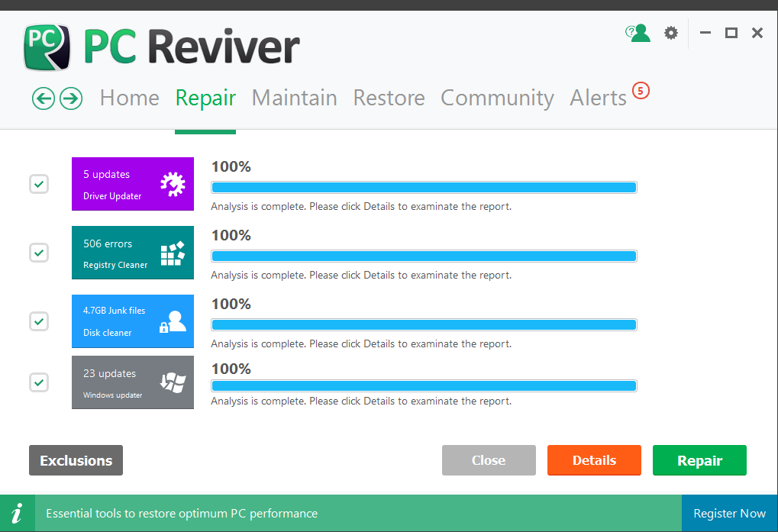Select the Repair tab
This screenshot has width=778, height=532.
[x=205, y=98]
